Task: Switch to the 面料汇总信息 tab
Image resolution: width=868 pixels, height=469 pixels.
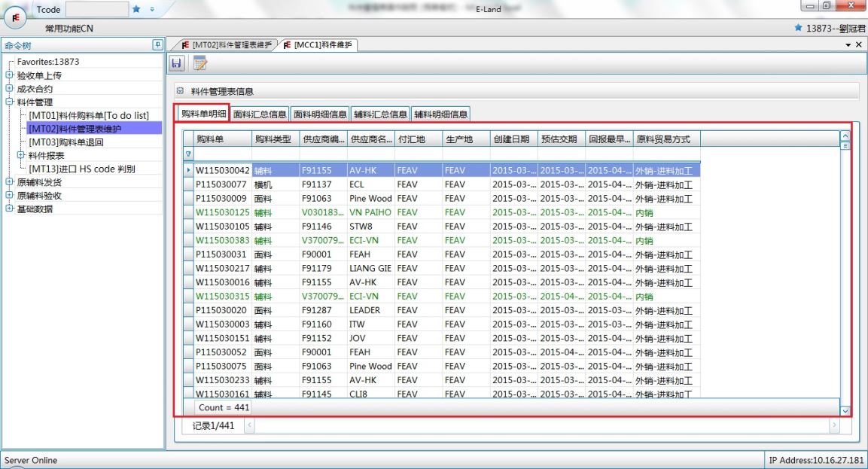Action: click(x=260, y=114)
